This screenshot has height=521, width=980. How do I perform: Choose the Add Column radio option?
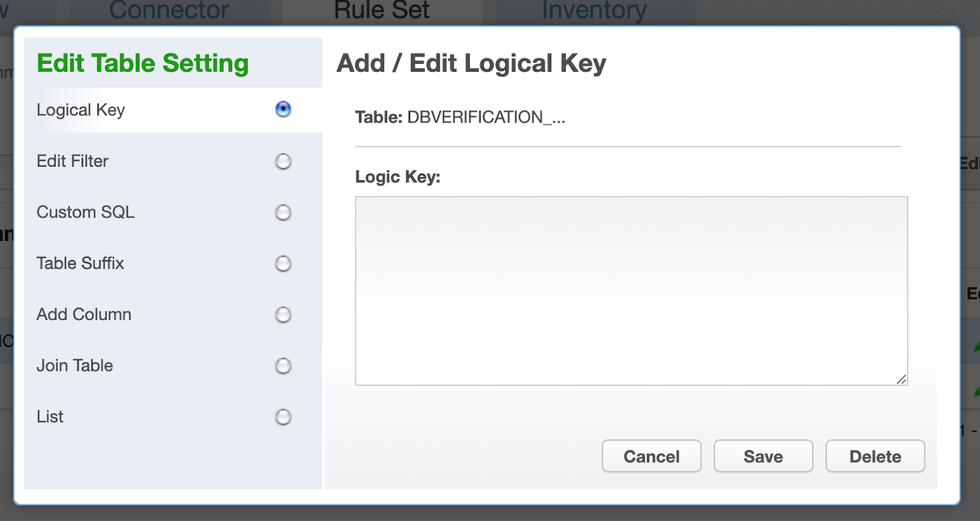point(283,314)
